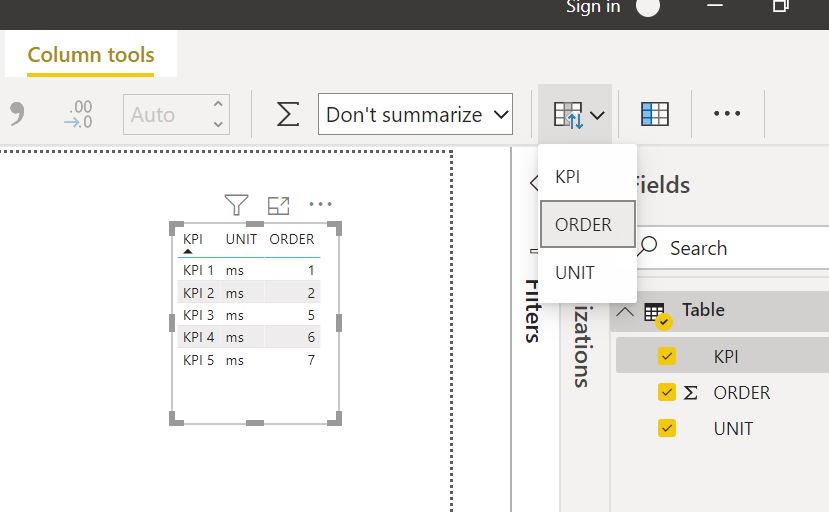Sort by the KPI column header
The width and height of the screenshot is (829, 512).
(193, 239)
